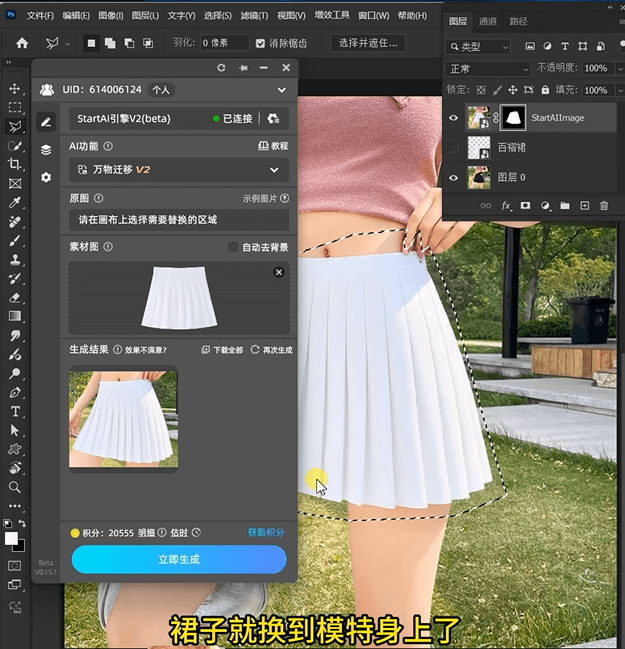The height and width of the screenshot is (649, 625).
Task: Select the Spot Healing Brush tool
Action: pos(15,221)
